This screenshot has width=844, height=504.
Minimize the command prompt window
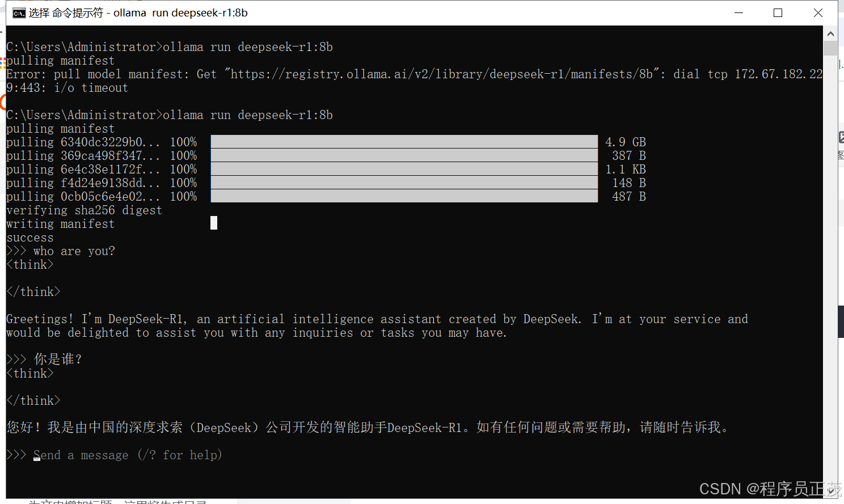click(739, 13)
